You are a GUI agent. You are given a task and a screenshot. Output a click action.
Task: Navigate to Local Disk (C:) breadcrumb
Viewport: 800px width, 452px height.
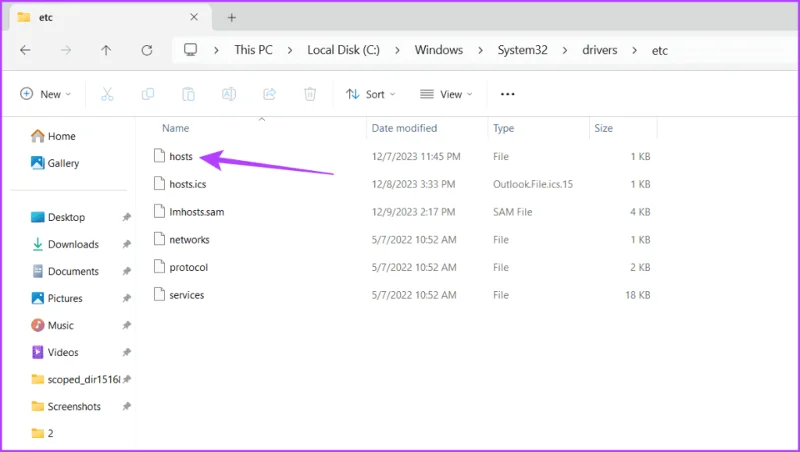(343, 50)
